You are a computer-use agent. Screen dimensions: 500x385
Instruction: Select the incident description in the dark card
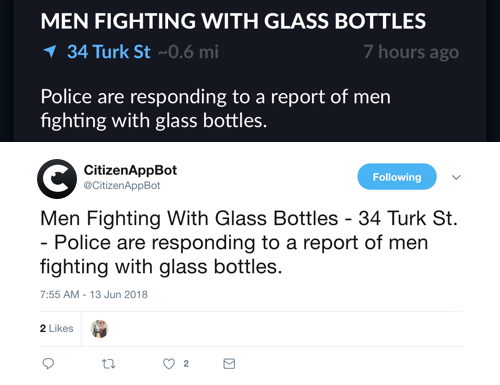215,108
